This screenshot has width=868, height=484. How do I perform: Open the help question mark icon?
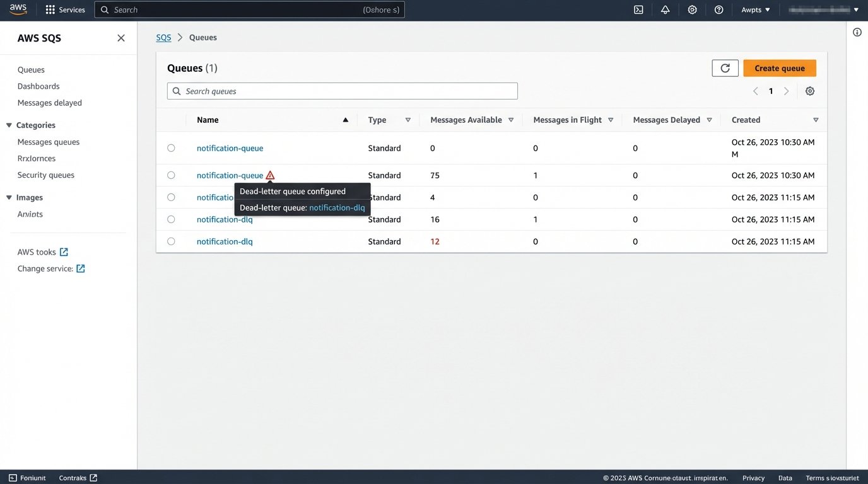tap(718, 10)
